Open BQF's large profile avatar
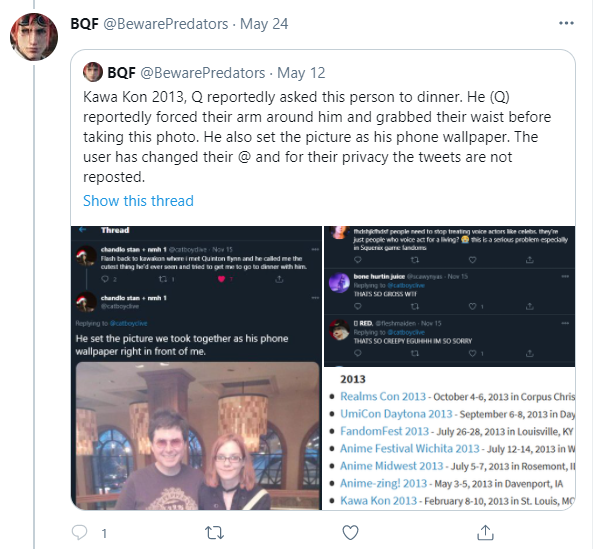The height and width of the screenshot is (549, 594). tap(34, 37)
